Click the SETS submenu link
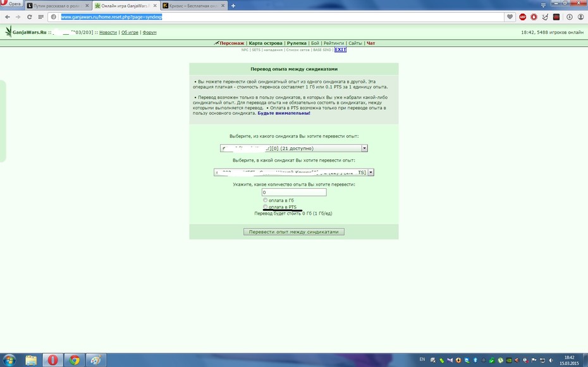 pyautogui.click(x=256, y=50)
